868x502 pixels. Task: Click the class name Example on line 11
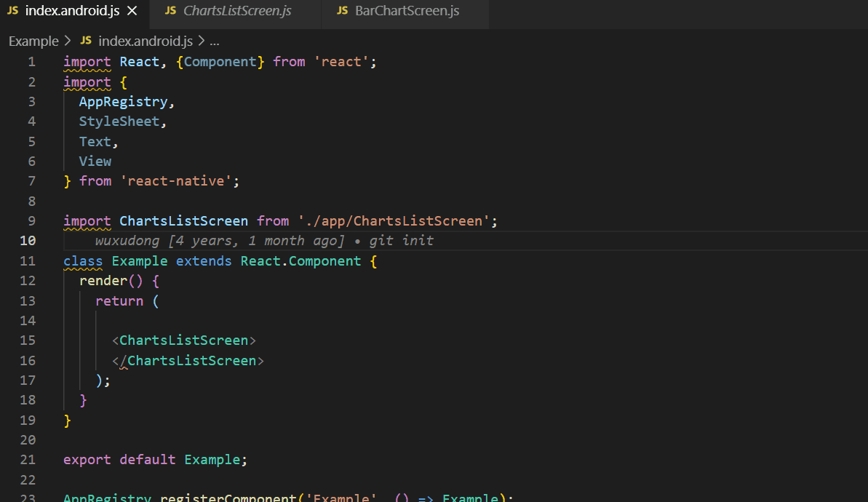coord(139,260)
